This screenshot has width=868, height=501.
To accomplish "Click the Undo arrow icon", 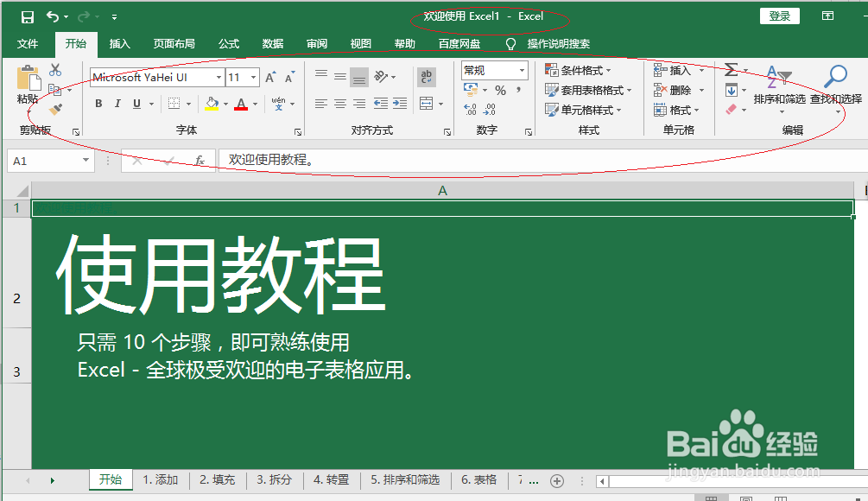I will pos(53,16).
